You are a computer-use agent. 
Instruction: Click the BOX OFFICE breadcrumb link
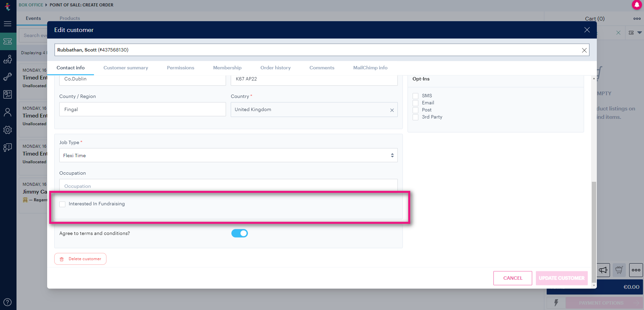[31, 5]
